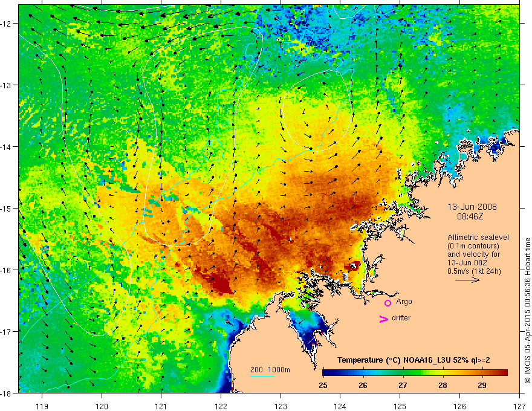Image resolution: width=532 pixels, height=411 pixels.
Task: Click the latitude axis label -14
Action: [x=6, y=147]
